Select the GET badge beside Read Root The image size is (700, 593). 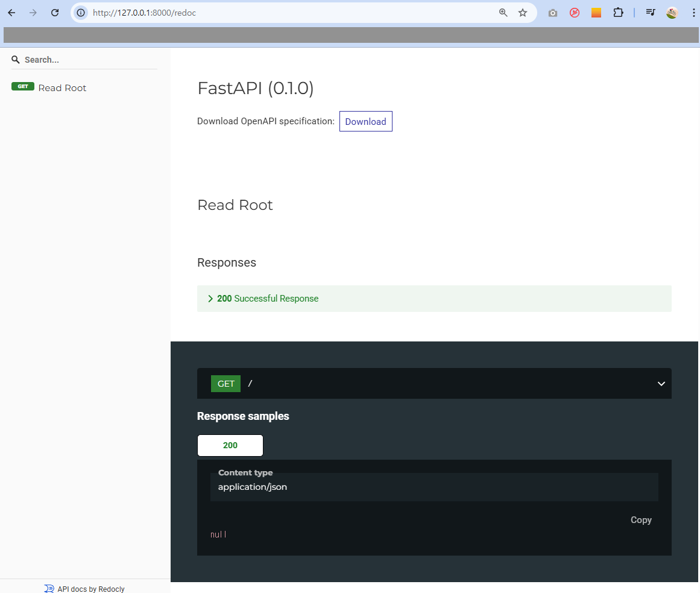pos(23,87)
